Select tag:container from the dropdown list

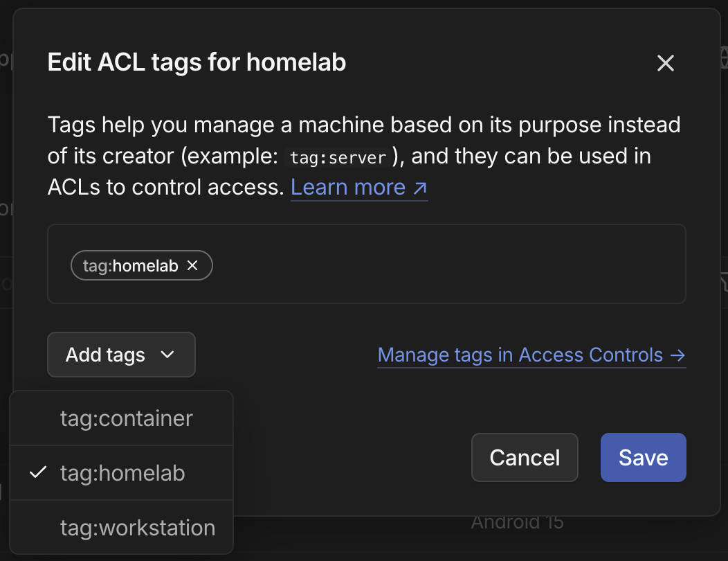[126, 418]
